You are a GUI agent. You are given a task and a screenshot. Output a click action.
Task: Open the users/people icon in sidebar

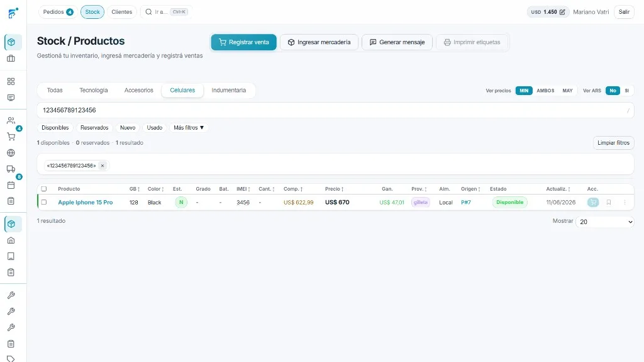(11, 120)
